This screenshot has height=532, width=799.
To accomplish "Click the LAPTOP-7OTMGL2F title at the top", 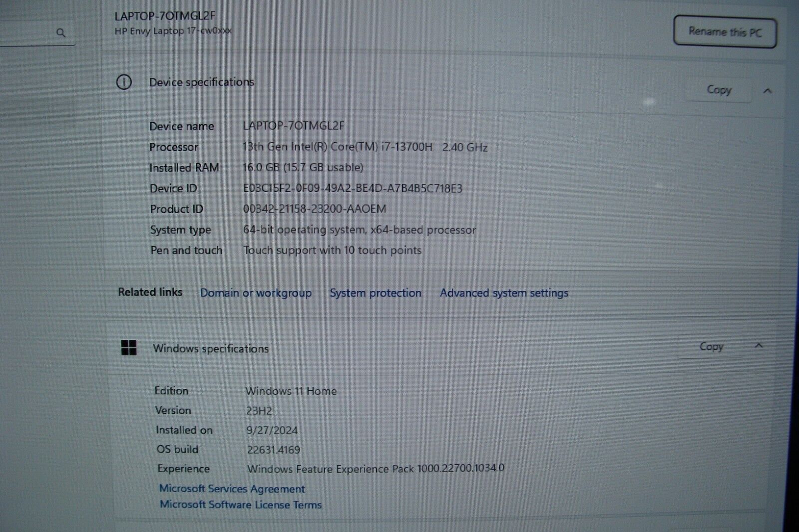I will pos(165,16).
